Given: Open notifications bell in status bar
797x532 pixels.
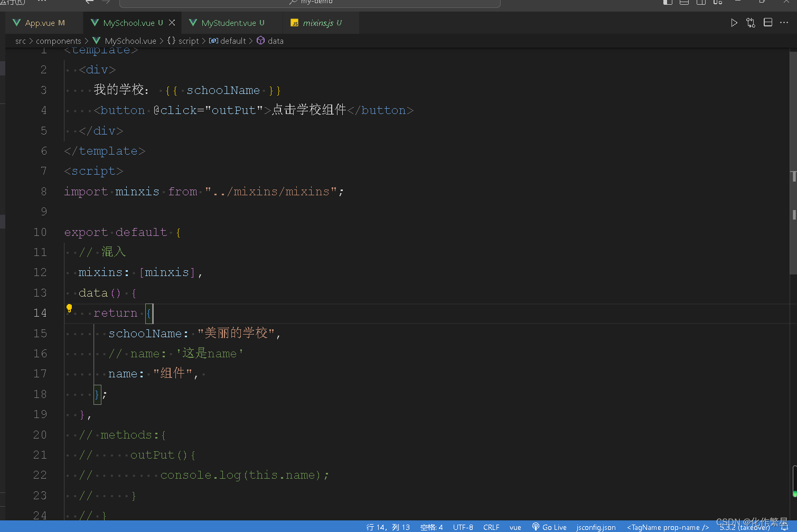Looking at the screenshot, I should click(784, 527).
